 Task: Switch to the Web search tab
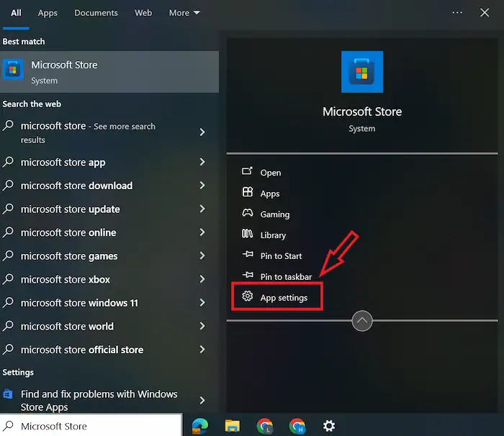tap(143, 13)
